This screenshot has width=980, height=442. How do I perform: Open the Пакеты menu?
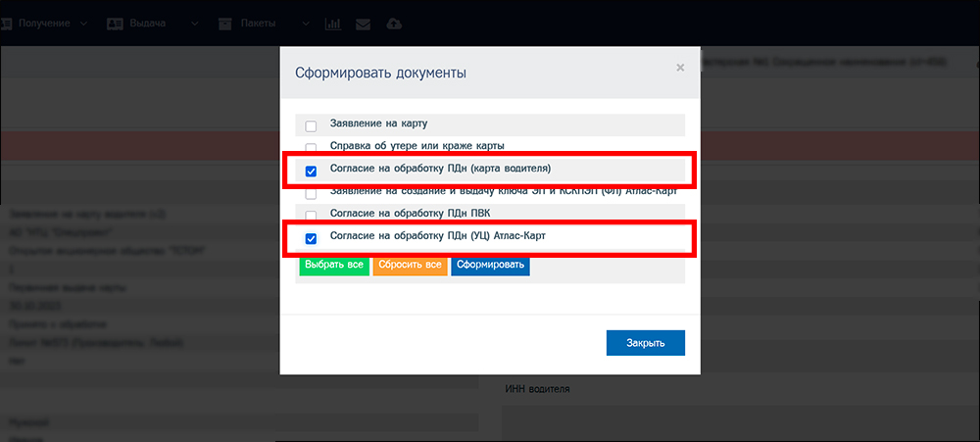click(x=258, y=23)
